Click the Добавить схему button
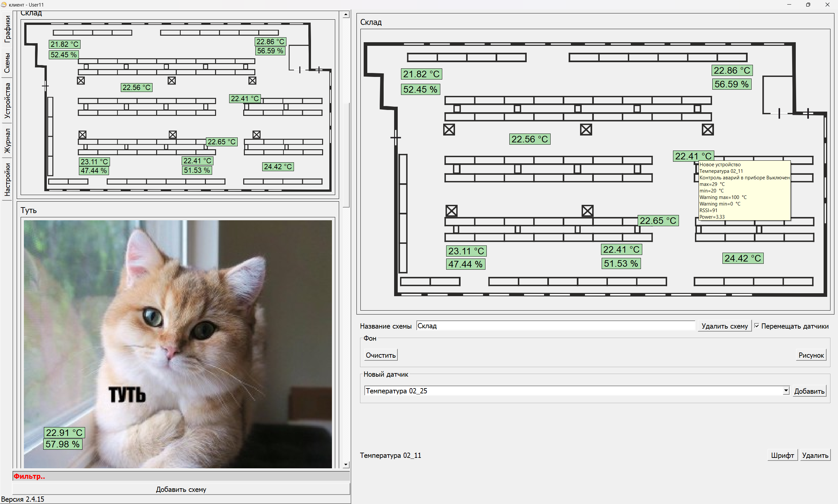838x504 pixels. (181, 489)
